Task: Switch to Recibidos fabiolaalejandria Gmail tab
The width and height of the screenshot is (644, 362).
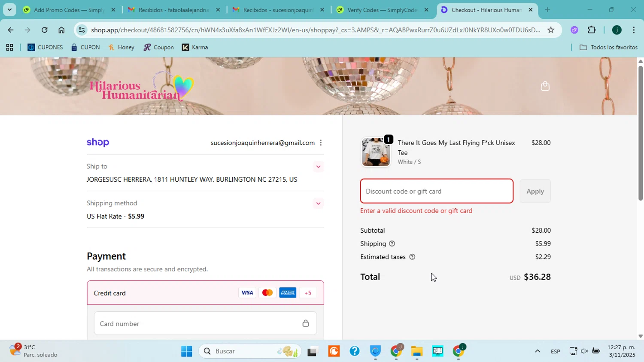Action: (x=173, y=10)
